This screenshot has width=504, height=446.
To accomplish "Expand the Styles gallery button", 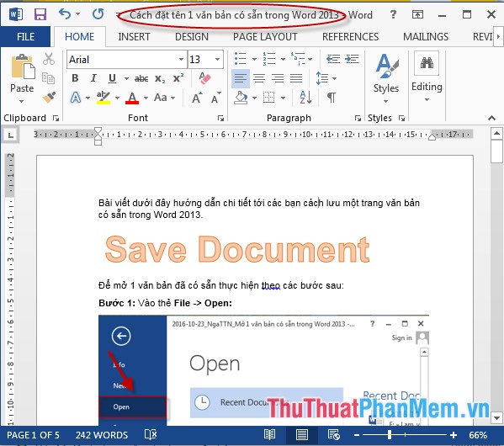I will tap(385, 78).
